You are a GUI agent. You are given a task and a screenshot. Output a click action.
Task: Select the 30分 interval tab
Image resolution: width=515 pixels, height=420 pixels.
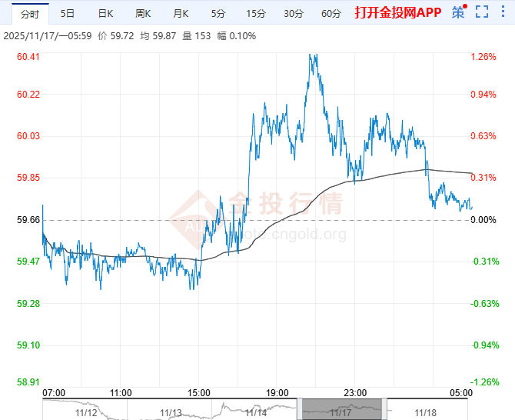click(x=293, y=14)
